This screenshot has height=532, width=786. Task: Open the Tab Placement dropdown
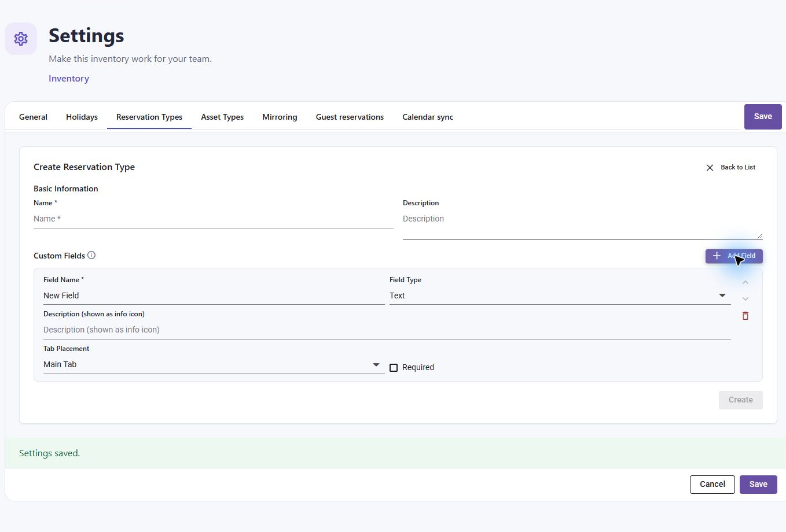pos(214,364)
